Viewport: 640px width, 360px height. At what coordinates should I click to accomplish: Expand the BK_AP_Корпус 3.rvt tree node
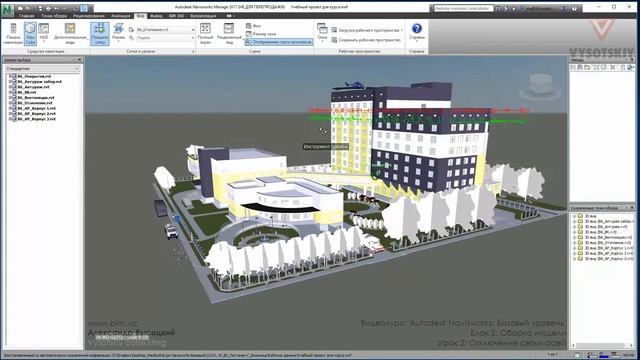tap(10, 119)
